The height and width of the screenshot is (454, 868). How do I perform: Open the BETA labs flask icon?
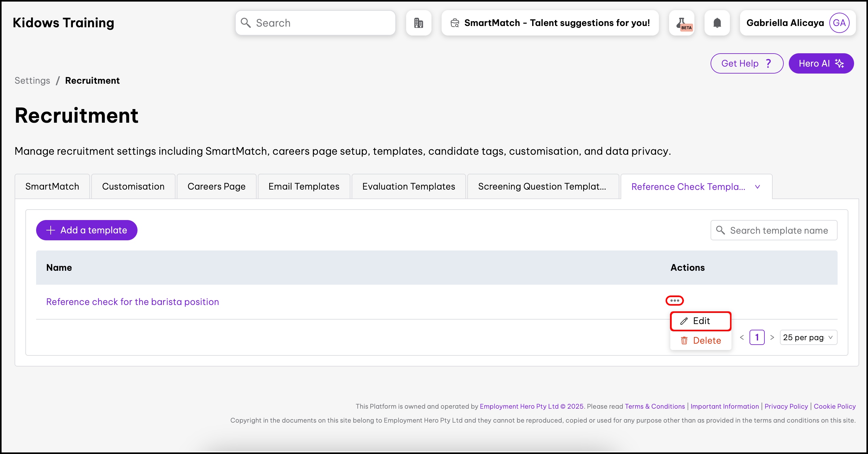click(x=682, y=23)
